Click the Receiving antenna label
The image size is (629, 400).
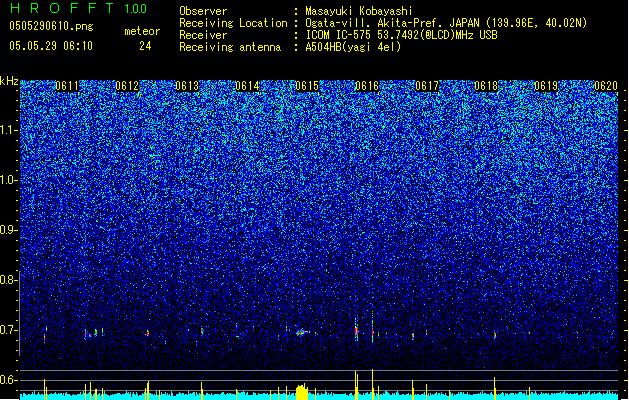coord(230,47)
